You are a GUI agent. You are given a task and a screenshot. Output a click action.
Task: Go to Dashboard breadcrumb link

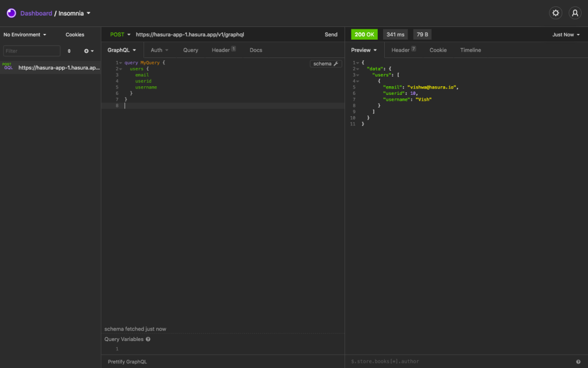pos(36,13)
